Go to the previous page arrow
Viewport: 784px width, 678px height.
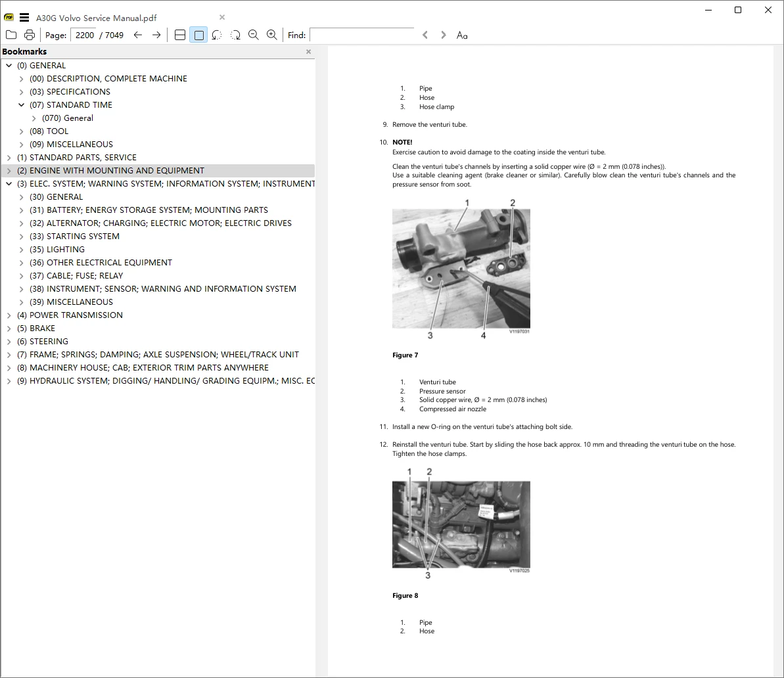[x=138, y=35]
